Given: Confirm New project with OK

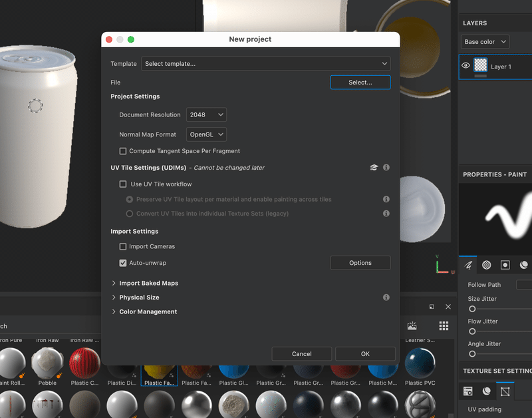Looking at the screenshot, I should tap(365, 354).
